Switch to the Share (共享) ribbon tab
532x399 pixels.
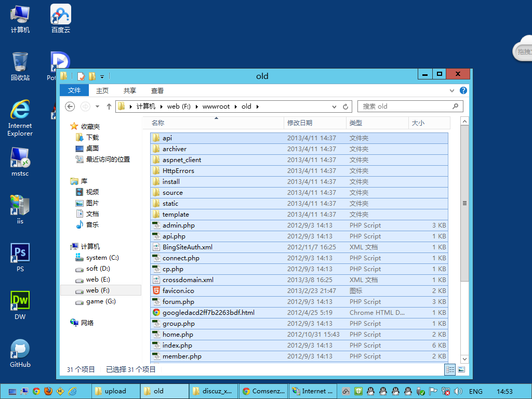click(x=129, y=90)
